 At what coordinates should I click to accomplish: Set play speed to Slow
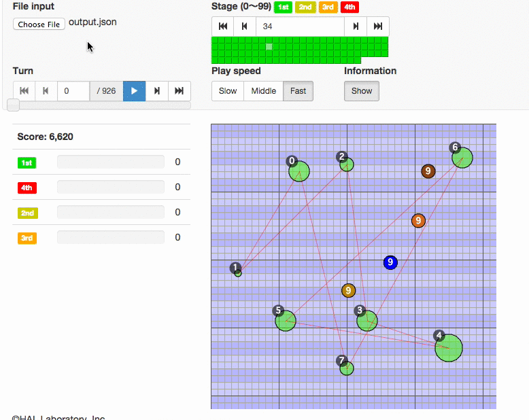(228, 91)
